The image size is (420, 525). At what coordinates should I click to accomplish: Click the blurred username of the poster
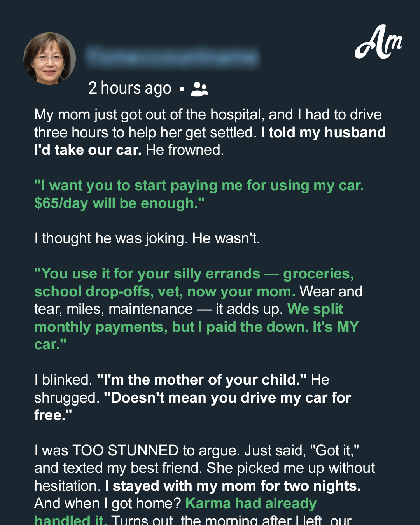(x=172, y=57)
